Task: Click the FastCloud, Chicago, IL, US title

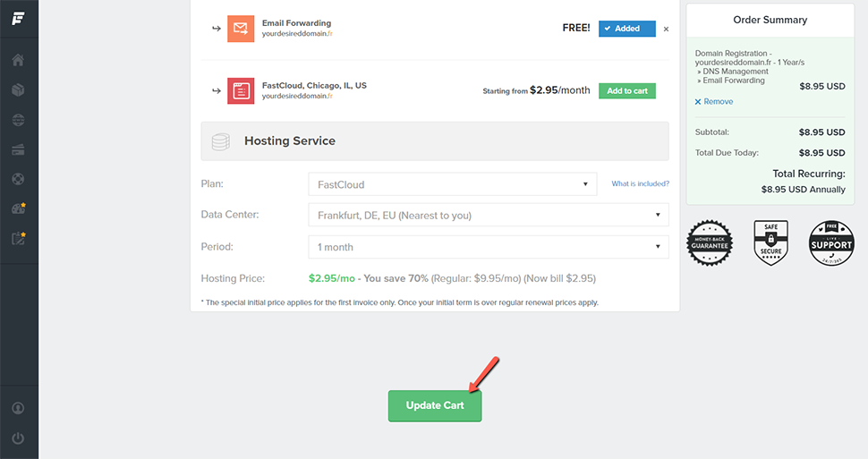Action: pos(314,85)
